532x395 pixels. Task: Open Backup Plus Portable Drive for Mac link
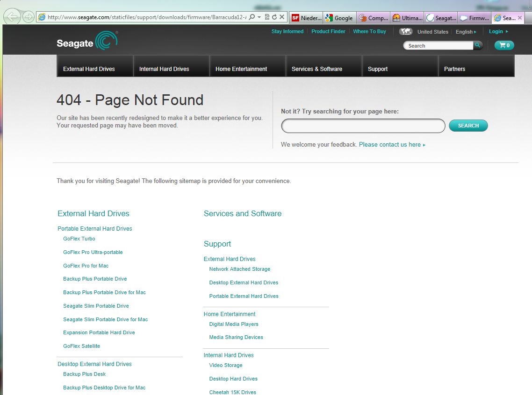point(105,292)
